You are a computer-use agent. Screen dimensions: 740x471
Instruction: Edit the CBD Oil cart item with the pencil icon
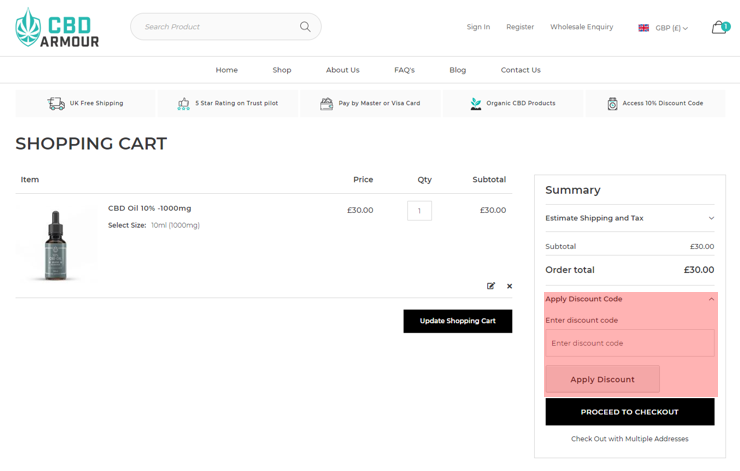pos(491,286)
